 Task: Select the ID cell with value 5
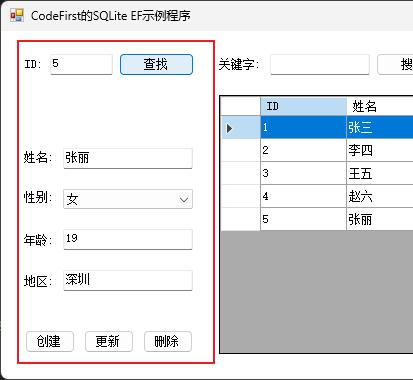[303, 219]
